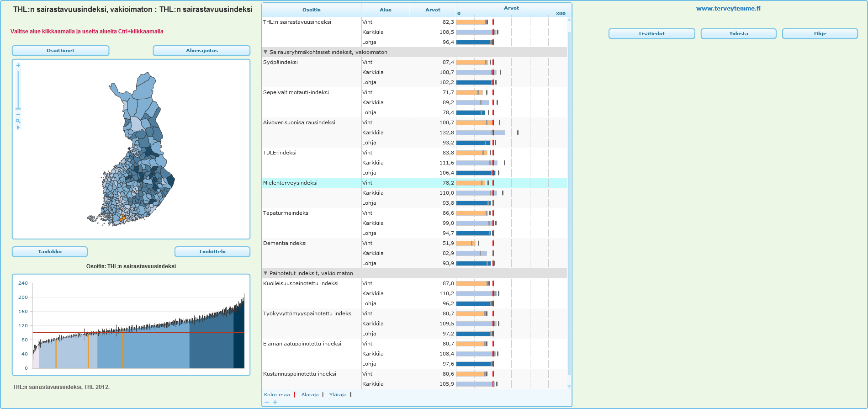Image resolution: width=868 pixels, height=409 pixels.
Task: Select the Dementiaindeksi indicator
Action: 285,243
